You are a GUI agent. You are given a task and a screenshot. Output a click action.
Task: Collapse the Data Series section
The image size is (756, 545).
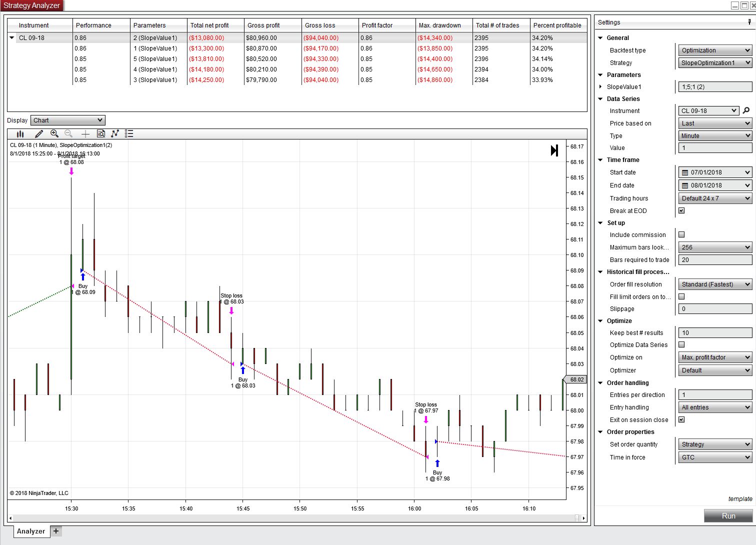pyautogui.click(x=600, y=99)
